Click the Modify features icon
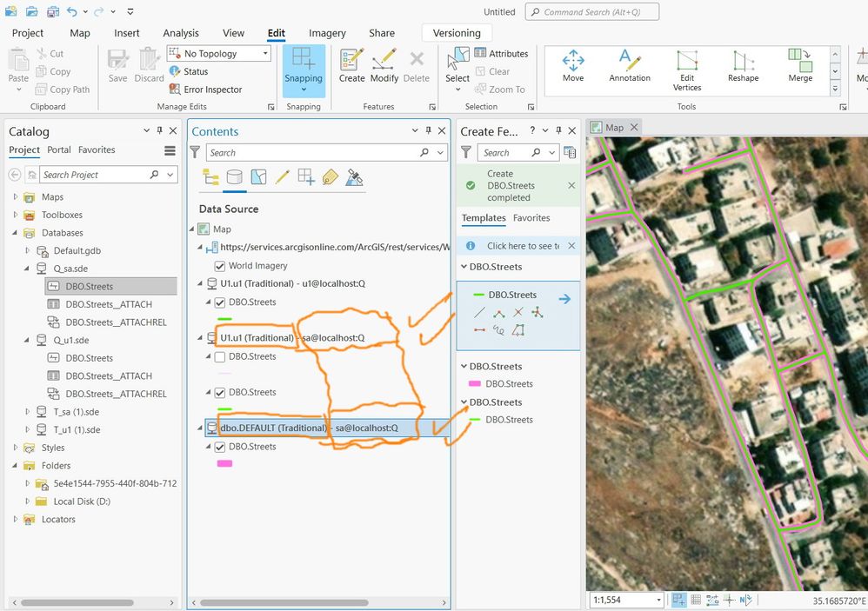Image resolution: width=868 pixels, height=611 pixels. 384,62
